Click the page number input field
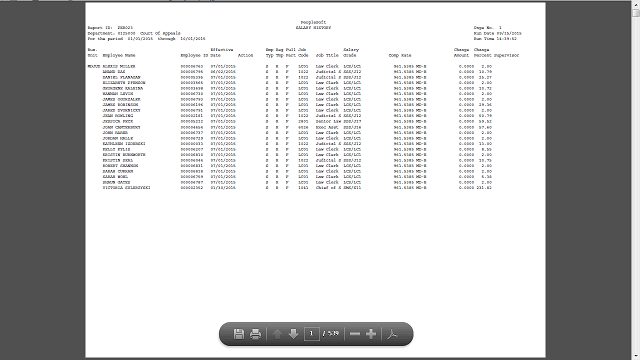 311,334
